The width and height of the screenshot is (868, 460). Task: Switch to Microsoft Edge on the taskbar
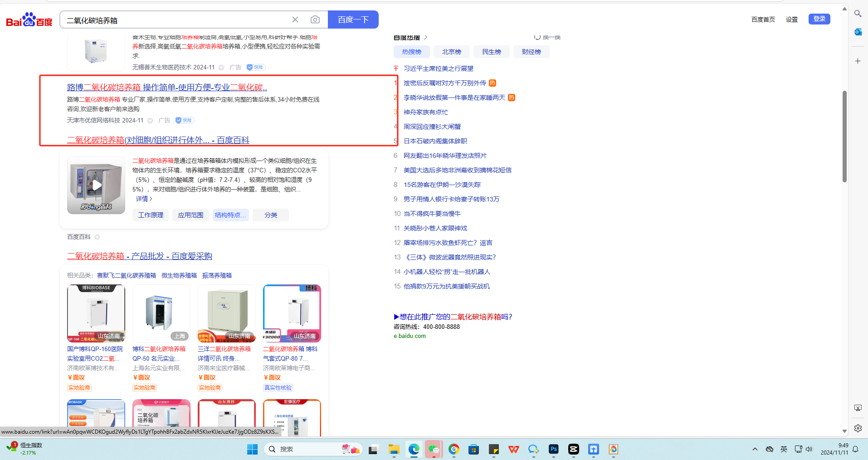coord(414,449)
